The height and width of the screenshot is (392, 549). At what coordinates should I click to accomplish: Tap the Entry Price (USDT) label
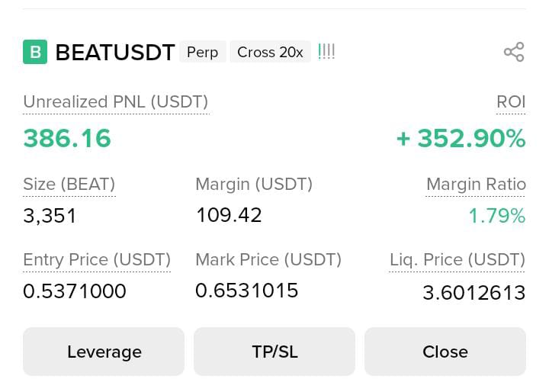pyautogui.click(x=97, y=259)
